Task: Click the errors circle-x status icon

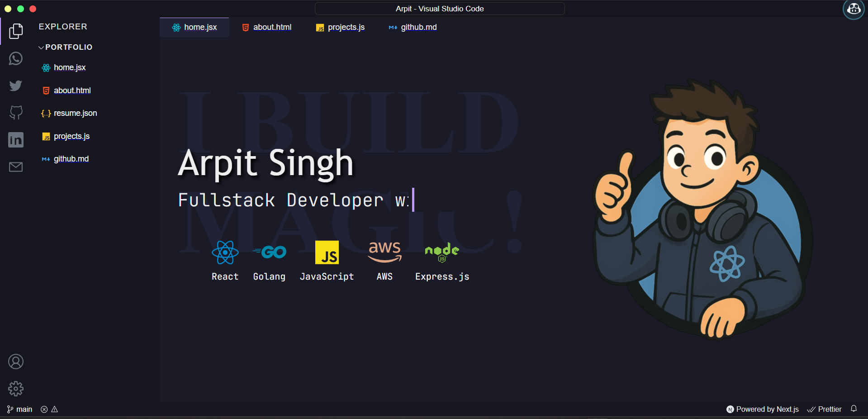Action: (x=44, y=409)
